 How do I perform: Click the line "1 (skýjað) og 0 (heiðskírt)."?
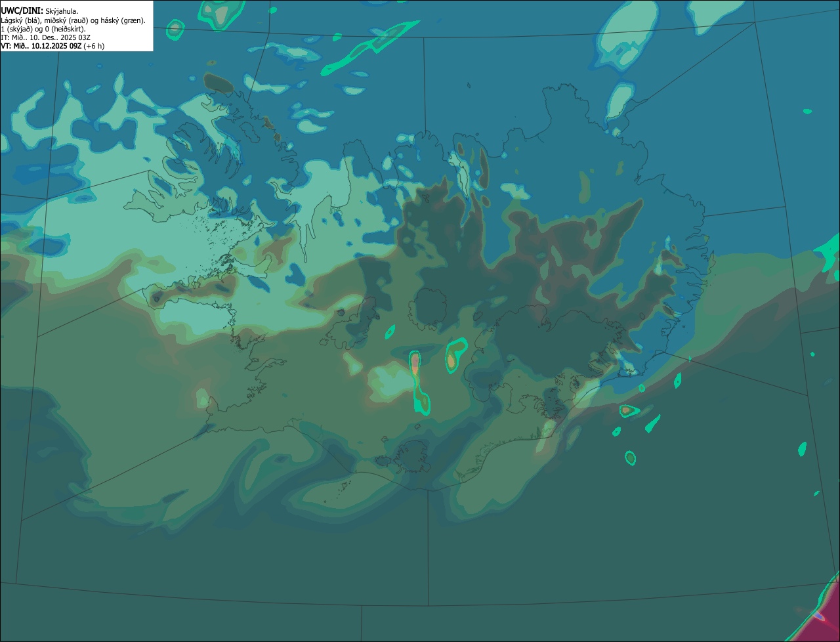[x=43, y=29]
